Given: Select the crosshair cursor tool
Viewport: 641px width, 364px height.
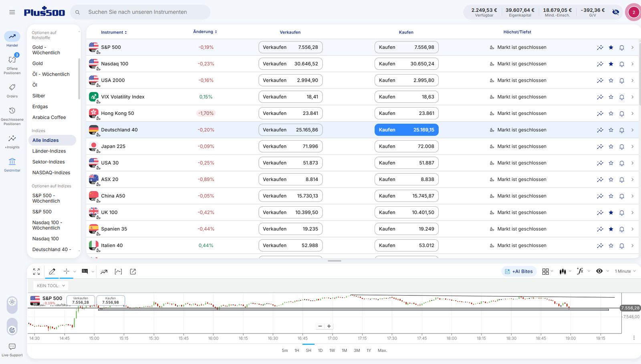Looking at the screenshot, I should 67,271.
